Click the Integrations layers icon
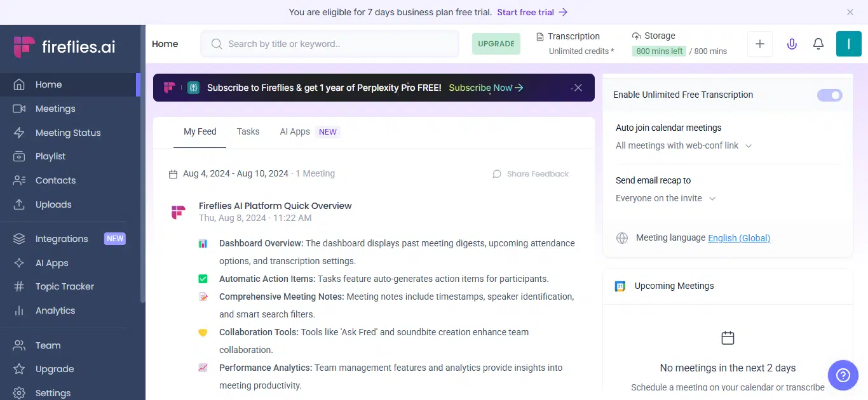Image resolution: width=868 pixels, height=400 pixels. [19, 239]
